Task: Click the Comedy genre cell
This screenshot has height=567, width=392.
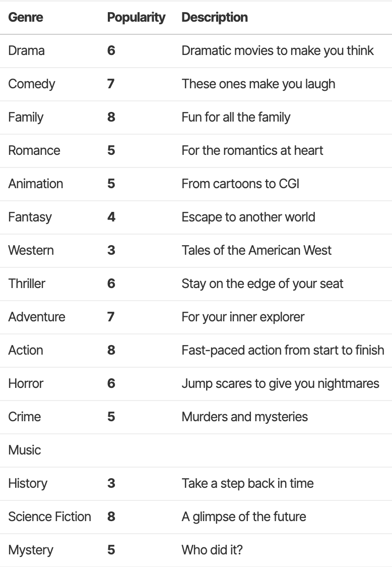Action: tap(31, 84)
